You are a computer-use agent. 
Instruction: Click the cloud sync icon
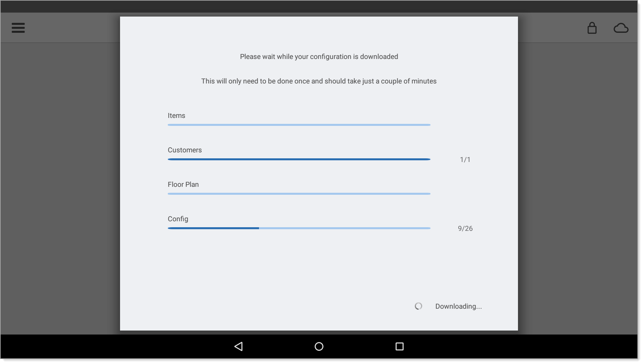pos(620,28)
